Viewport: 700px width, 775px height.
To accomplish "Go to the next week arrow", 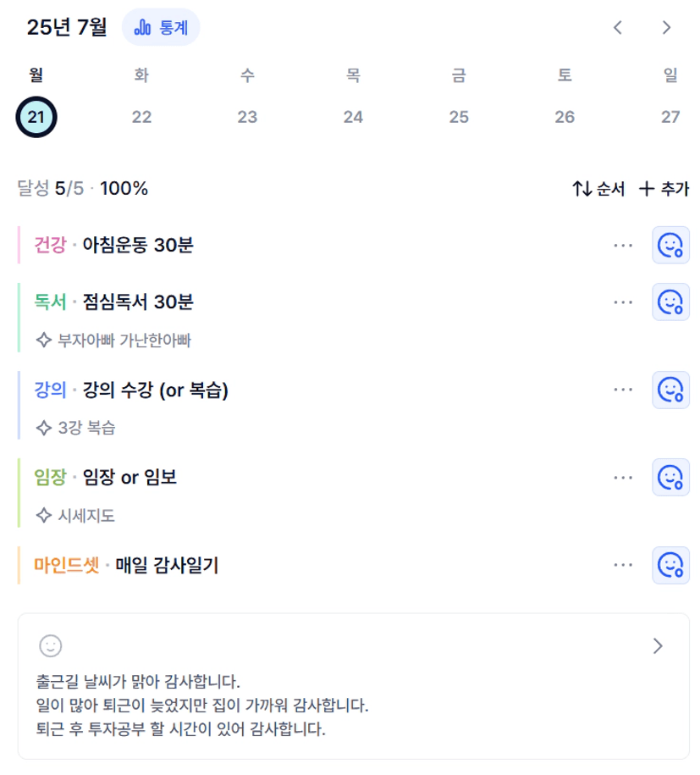I will [666, 27].
